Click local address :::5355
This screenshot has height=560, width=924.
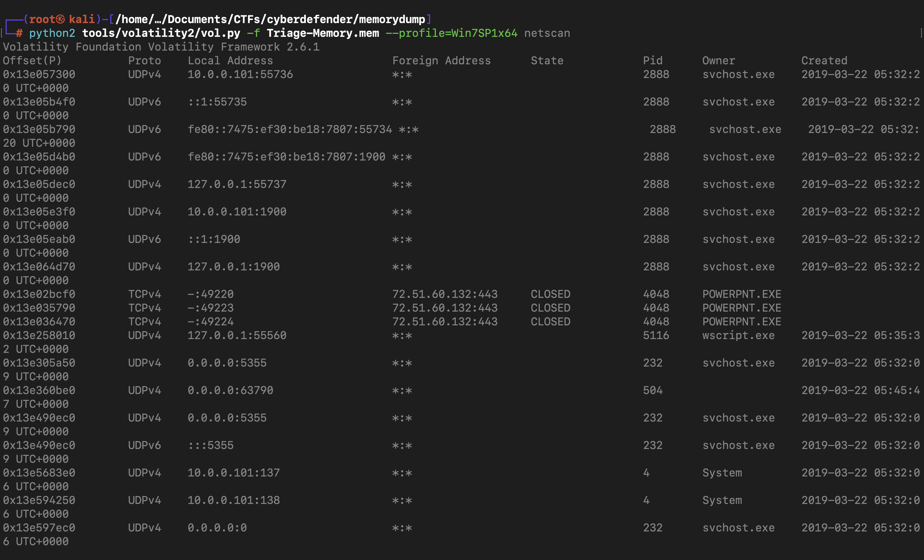pos(210,445)
